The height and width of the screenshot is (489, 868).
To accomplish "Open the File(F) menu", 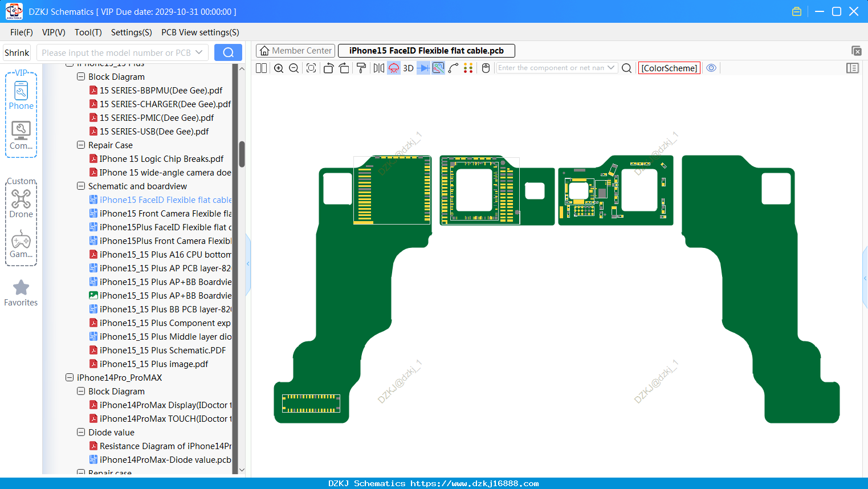I will coord(22,32).
